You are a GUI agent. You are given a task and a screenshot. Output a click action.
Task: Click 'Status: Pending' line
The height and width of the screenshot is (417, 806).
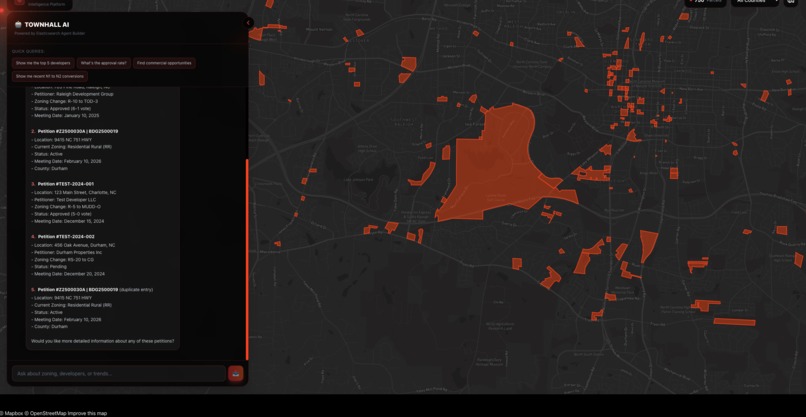pyautogui.click(x=48, y=267)
